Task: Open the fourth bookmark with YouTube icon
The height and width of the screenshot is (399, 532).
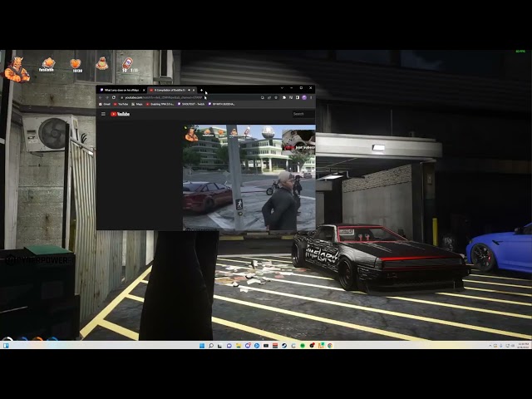Action: tap(160, 104)
